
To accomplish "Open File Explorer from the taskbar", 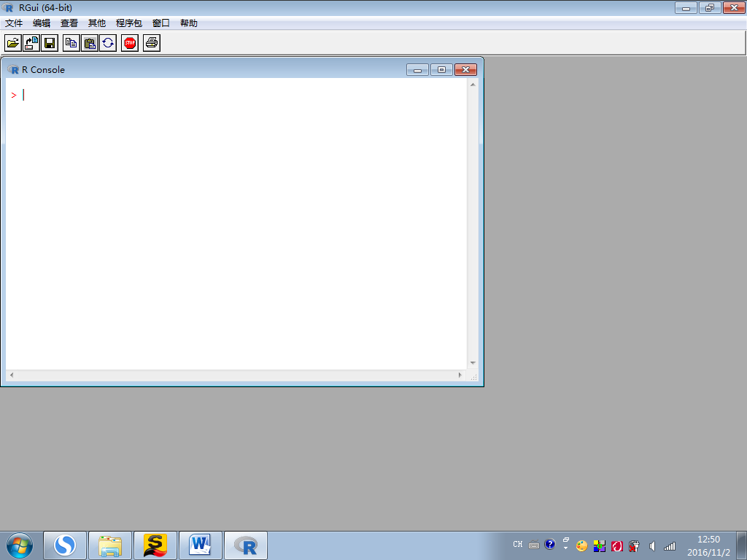I will click(110, 545).
